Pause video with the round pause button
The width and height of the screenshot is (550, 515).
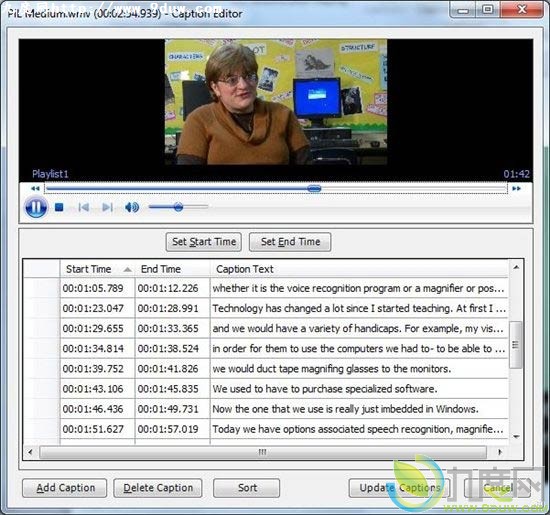tap(36, 207)
